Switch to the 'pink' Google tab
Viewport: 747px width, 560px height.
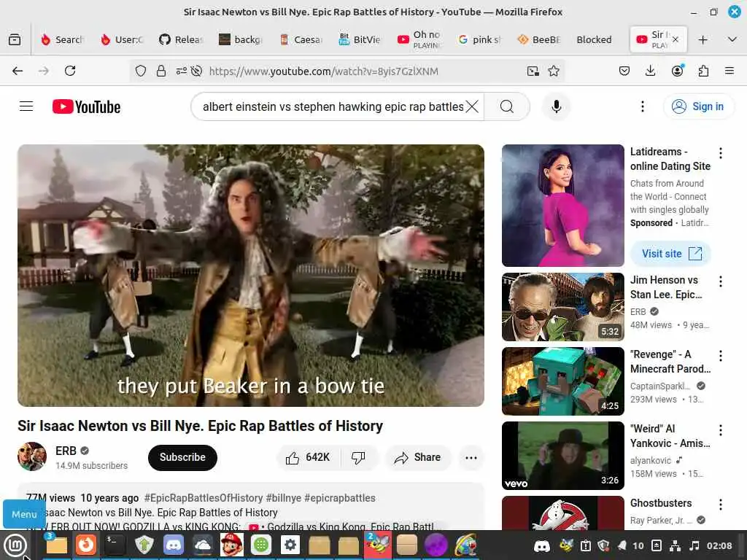(480, 39)
